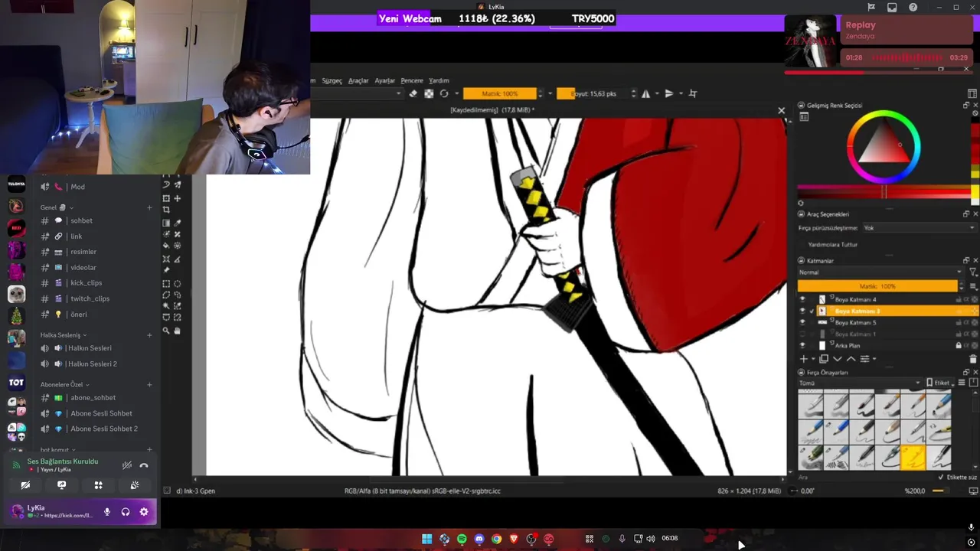The height and width of the screenshot is (551, 980).
Task: Open the Araçlar menu
Action: (358, 80)
